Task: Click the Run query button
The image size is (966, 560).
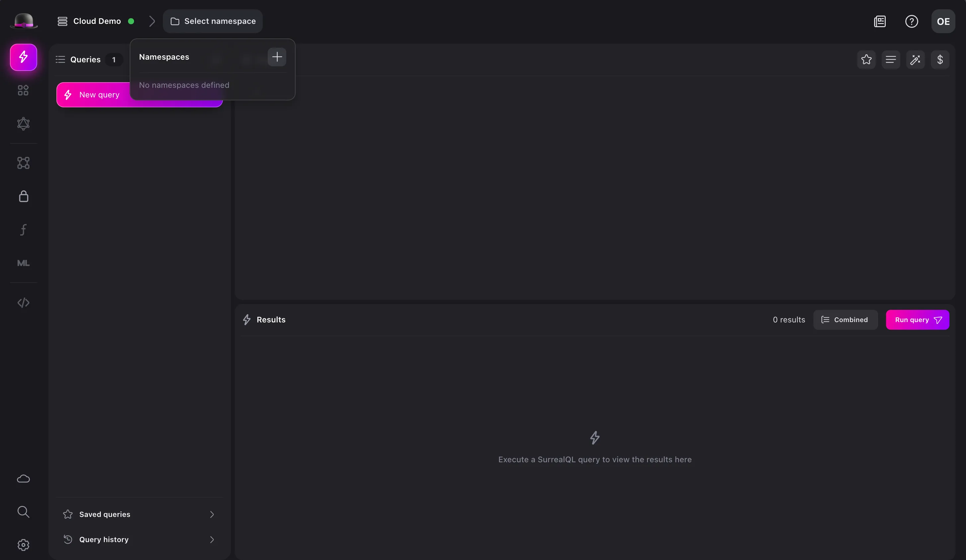Action: click(918, 320)
